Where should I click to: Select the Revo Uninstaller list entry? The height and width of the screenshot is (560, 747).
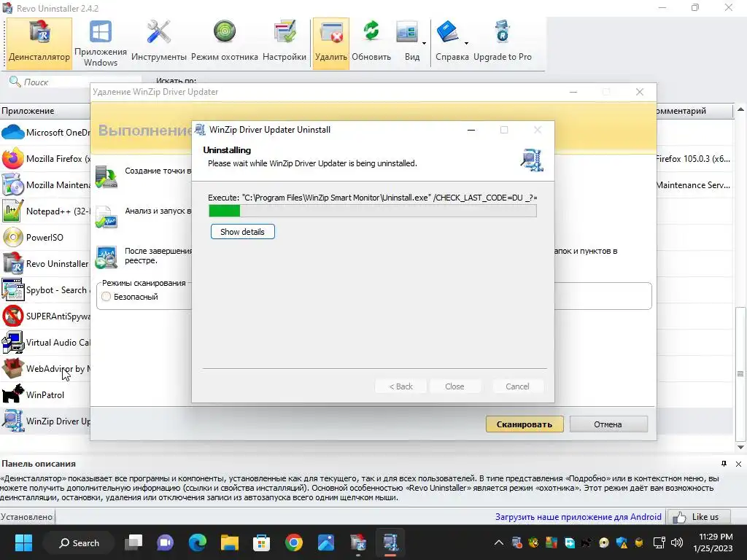[45, 263]
